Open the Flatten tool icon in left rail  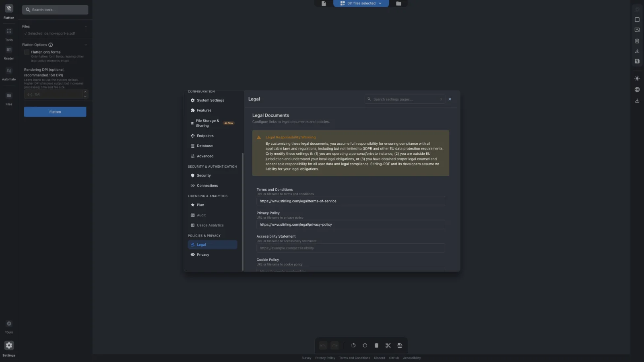click(9, 8)
